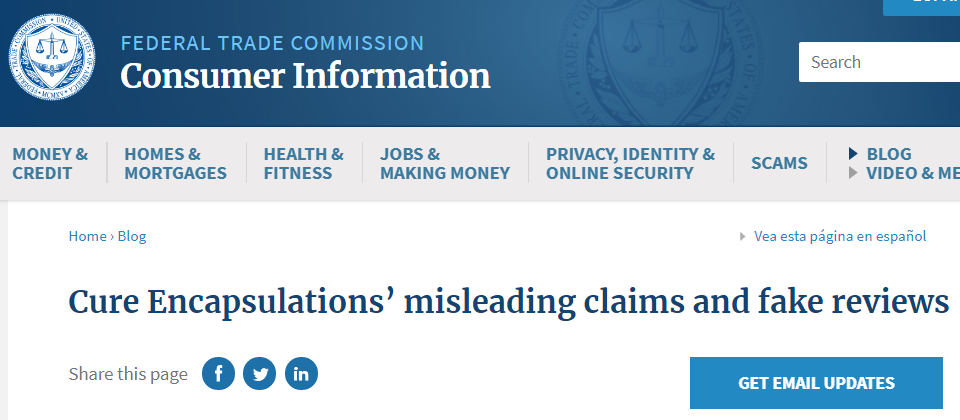Click the Consumer Information site title

pyautogui.click(x=305, y=76)
